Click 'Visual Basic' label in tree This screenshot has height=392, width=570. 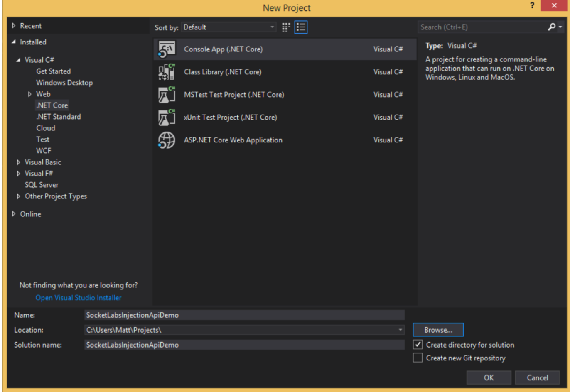click(43, 162)
